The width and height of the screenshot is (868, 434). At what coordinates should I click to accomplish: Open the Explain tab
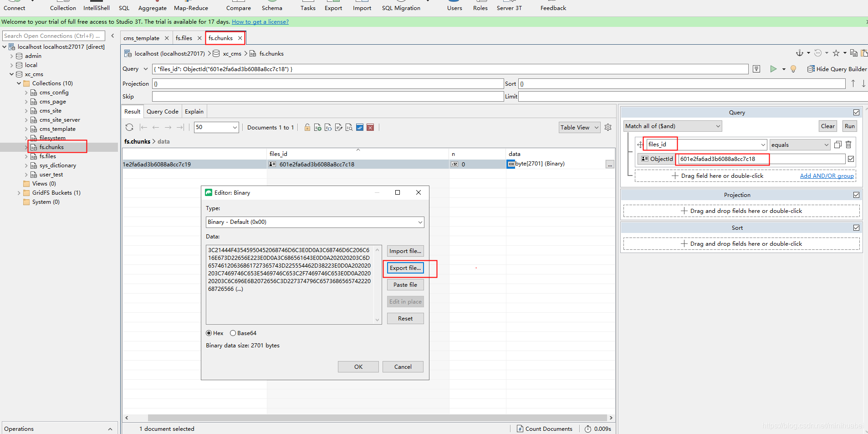tap(194, 111)
